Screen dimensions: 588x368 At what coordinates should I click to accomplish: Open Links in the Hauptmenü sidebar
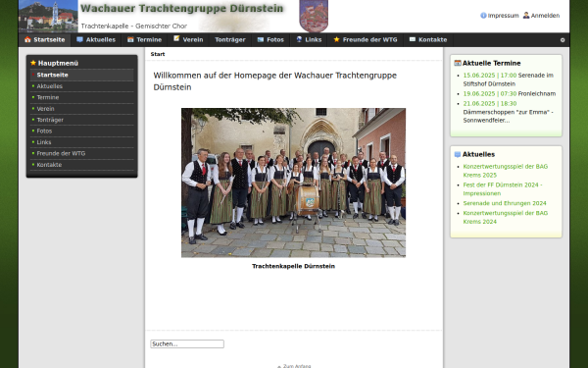pos(81,142)
